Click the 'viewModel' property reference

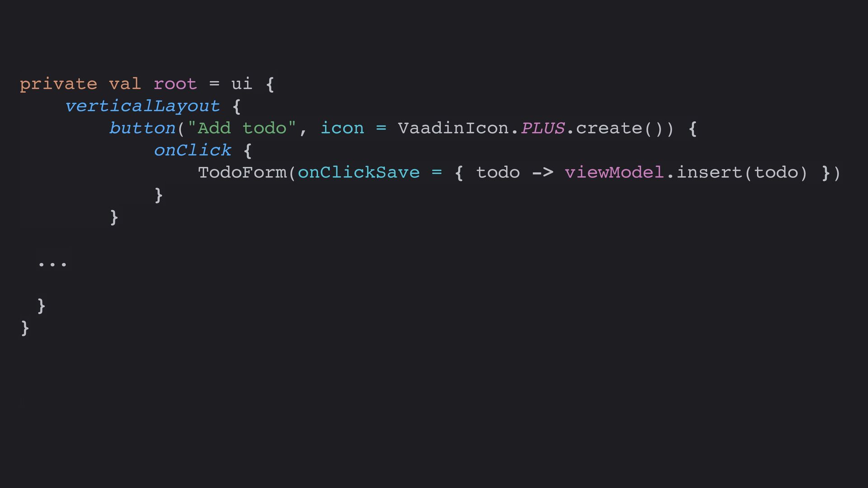pyautogui.click(x=614, y=173)
